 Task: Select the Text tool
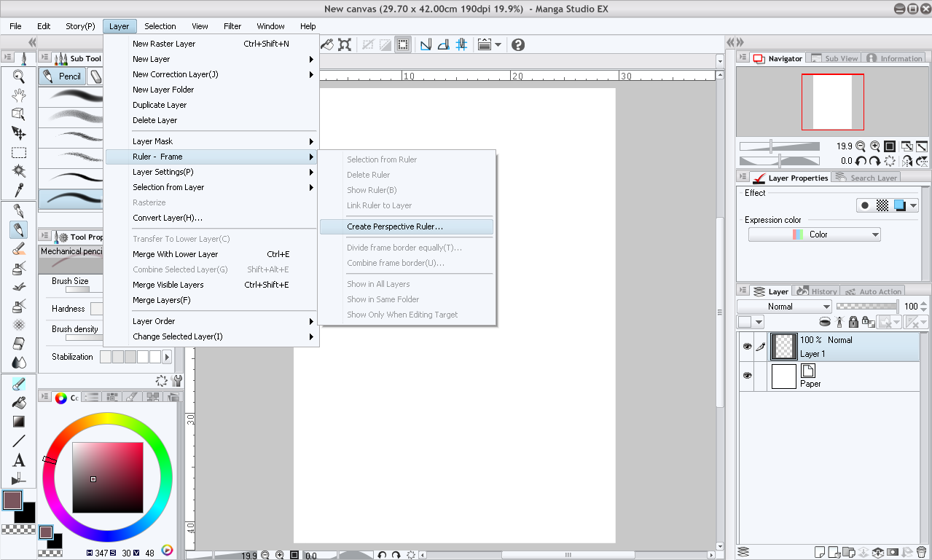18,460
